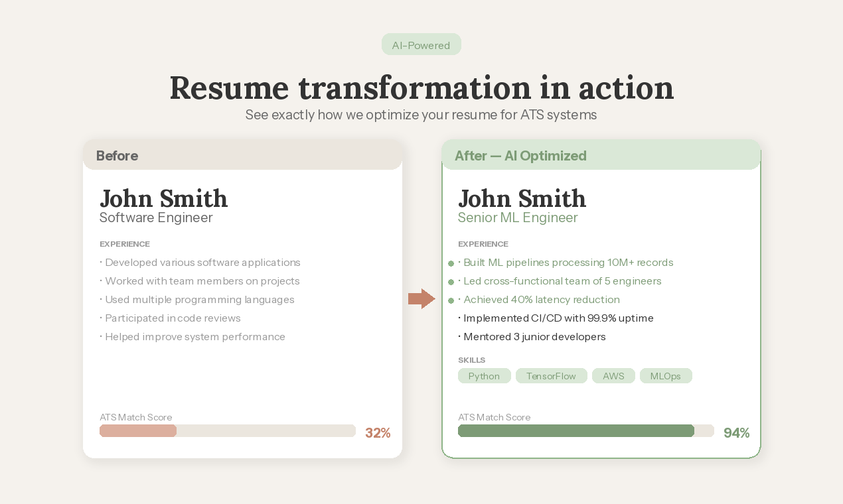
Task: Expand the SKILLS section on the After resume
Action: (x=472, y=360)
